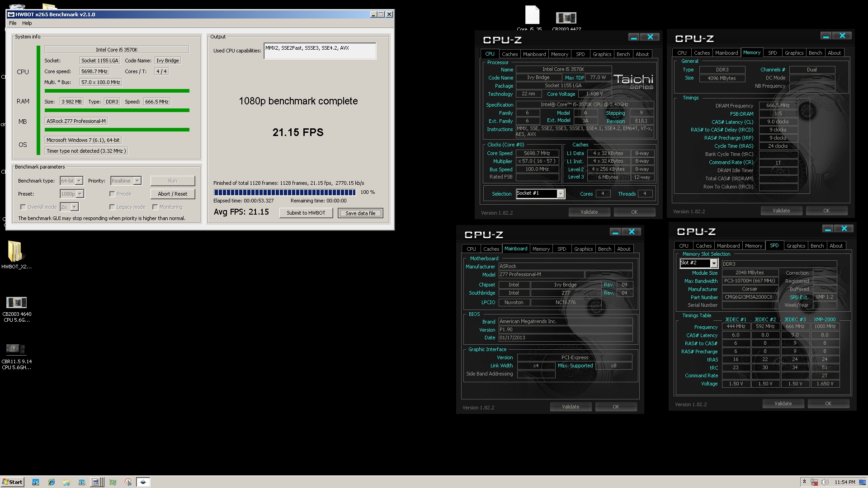Click the Part Number CMG6GX3M3A2000C8 field
868x488 pixels.
coord(750,297)
